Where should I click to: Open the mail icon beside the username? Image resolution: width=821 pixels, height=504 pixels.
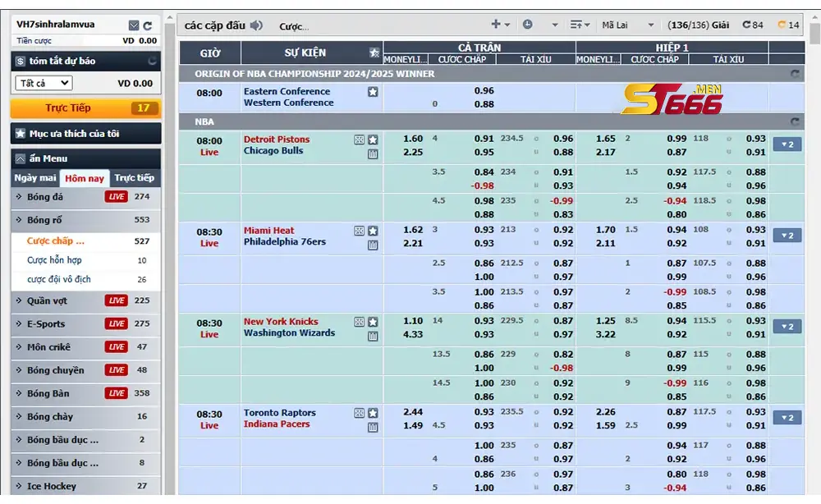pyautogui.click(x=134, y=25)
